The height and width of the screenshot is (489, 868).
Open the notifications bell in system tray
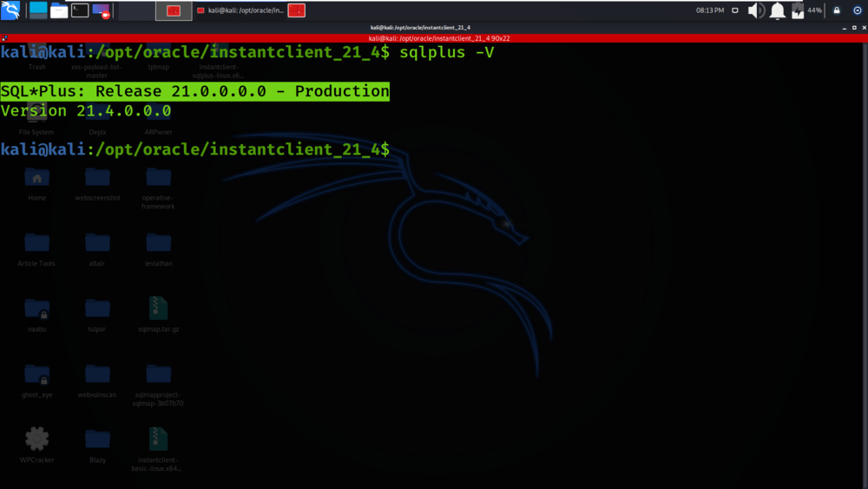777,10
